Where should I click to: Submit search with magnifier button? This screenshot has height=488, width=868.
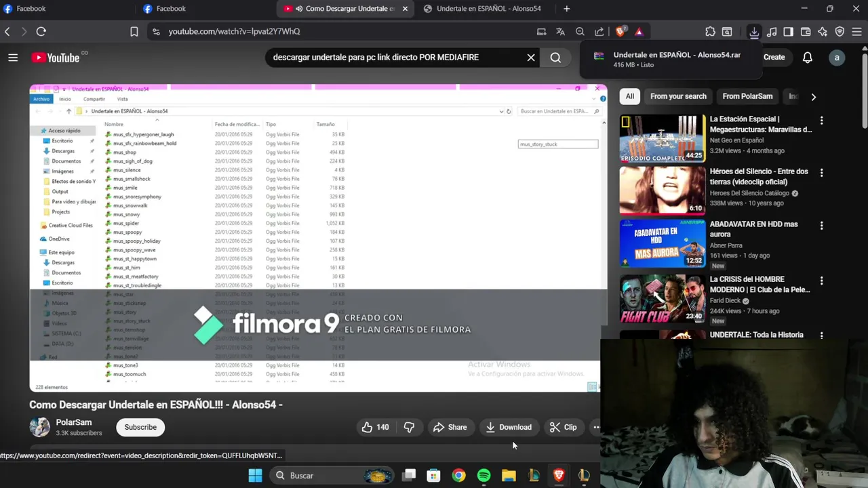[x=555, y=58]
